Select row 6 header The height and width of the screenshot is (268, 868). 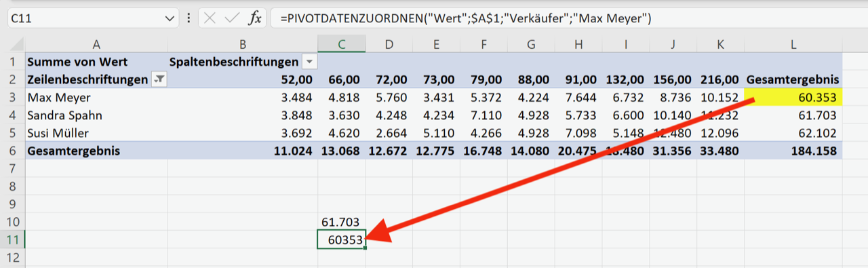(x=12, y=151)
